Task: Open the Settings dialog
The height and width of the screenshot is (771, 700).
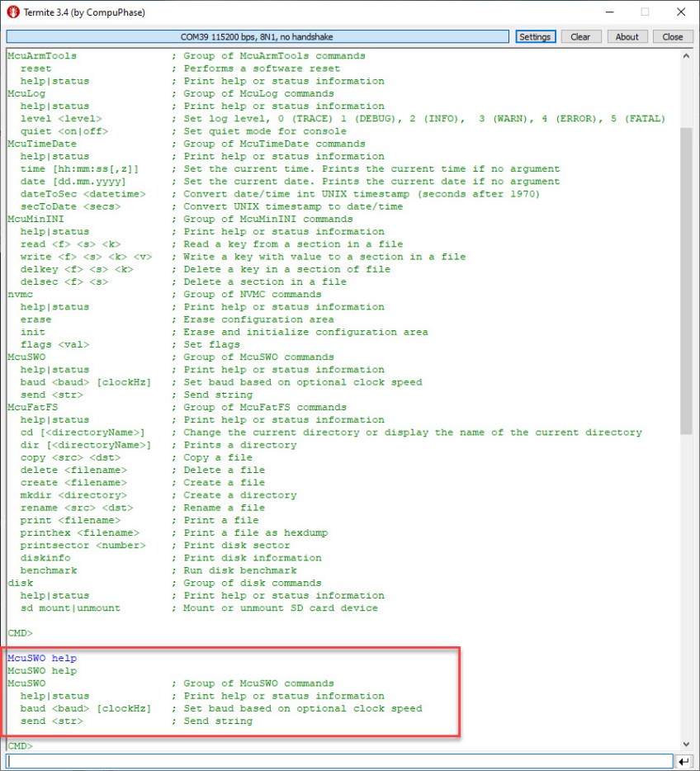Action: (534, 36)
